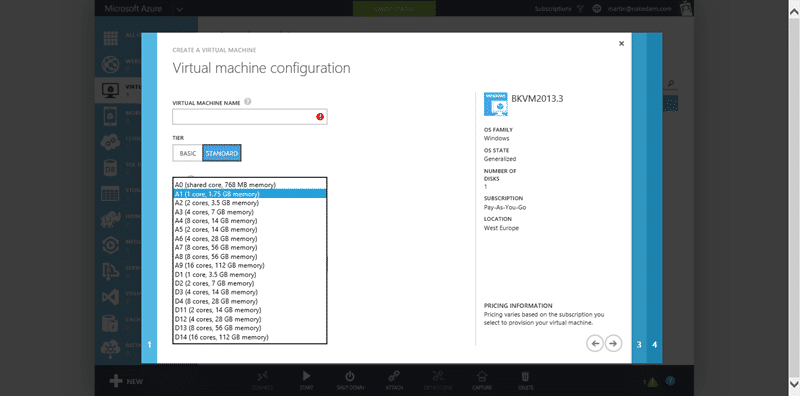
Task: Expand the chevron next to Microsoft Azure
Action: click(x=180, y=9)
